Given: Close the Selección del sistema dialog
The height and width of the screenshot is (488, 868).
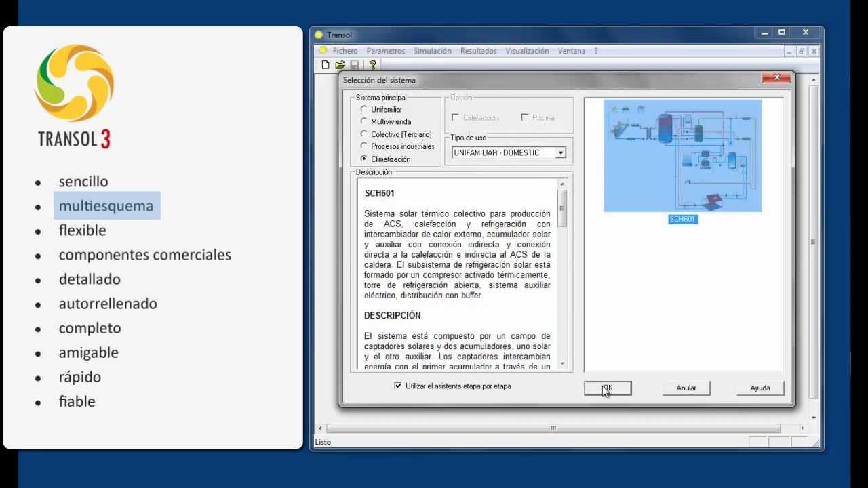Looking at the screenshot, I should [x=776, y=77].
